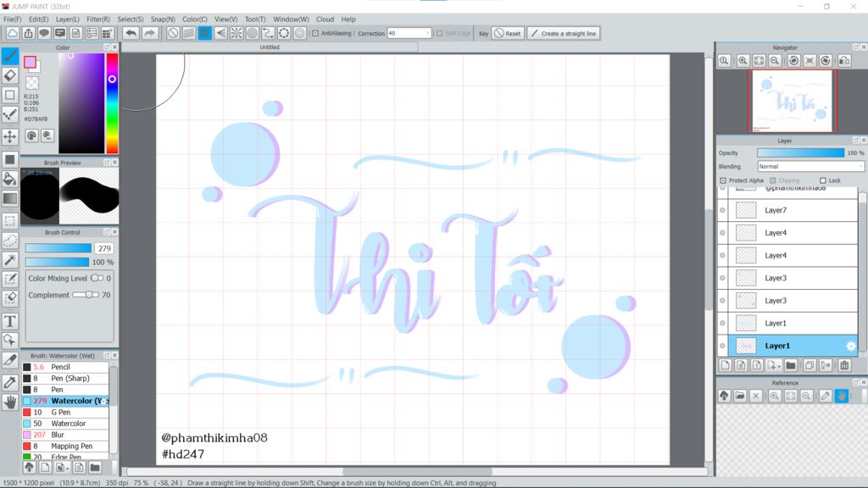Viewport: 868px width, 488px height.
Task: Click the Undo arrow in toolbar
Action: click(x=131, y=33)
